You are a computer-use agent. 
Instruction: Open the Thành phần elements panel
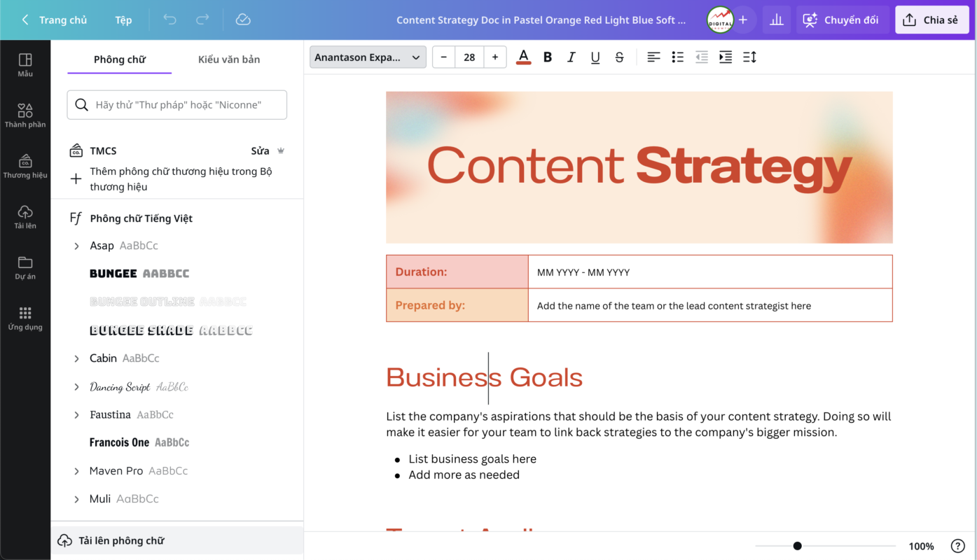click(x=25, y=115)
